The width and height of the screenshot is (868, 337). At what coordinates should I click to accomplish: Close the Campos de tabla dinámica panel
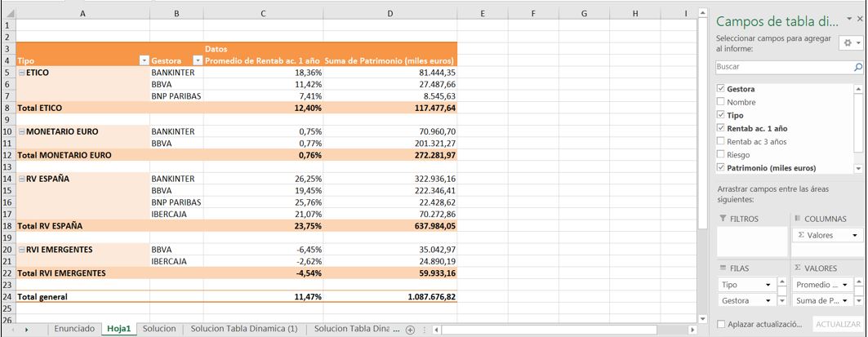860,19
